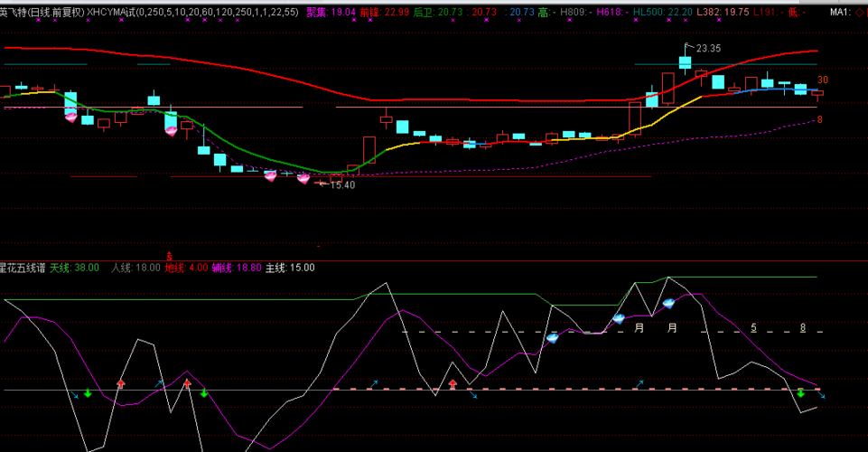Click the orange 30 label at the chart's right

coord(823,80)
